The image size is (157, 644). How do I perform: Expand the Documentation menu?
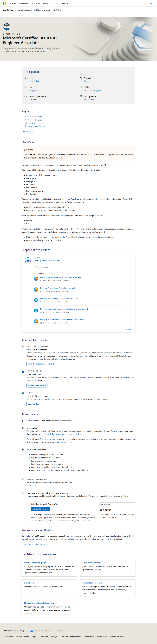(x=26, y=3)
